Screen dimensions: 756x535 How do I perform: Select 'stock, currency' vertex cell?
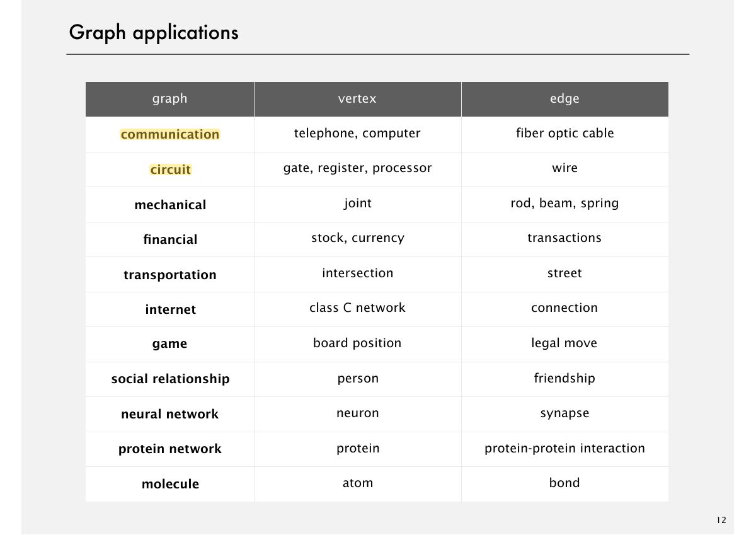[x=357, y=238]
